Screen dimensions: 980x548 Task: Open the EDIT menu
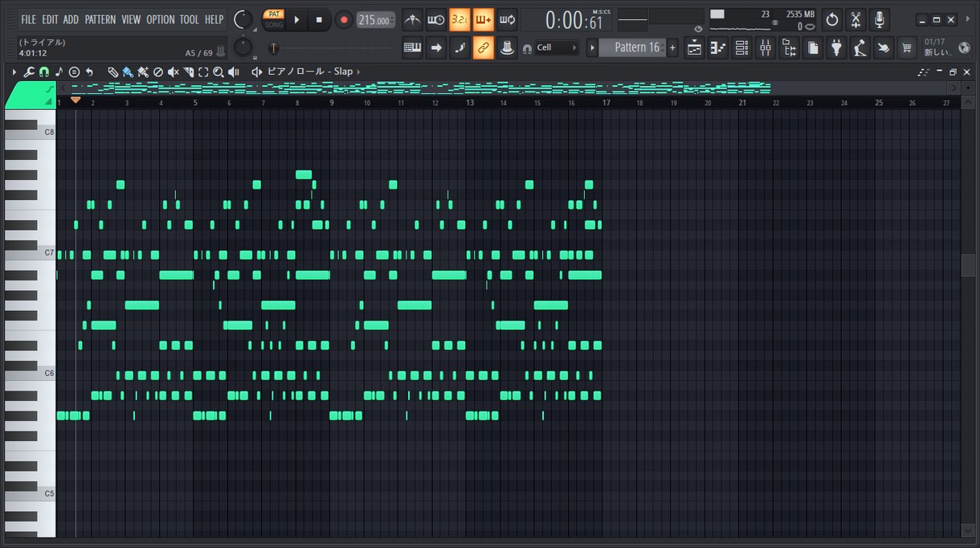click(x=50, y=19)
